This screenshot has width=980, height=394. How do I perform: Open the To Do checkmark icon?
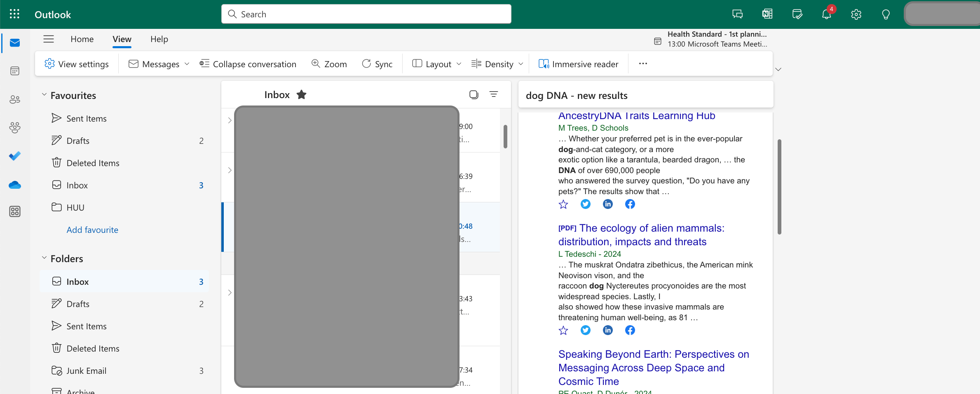click(x=15, y=156)
